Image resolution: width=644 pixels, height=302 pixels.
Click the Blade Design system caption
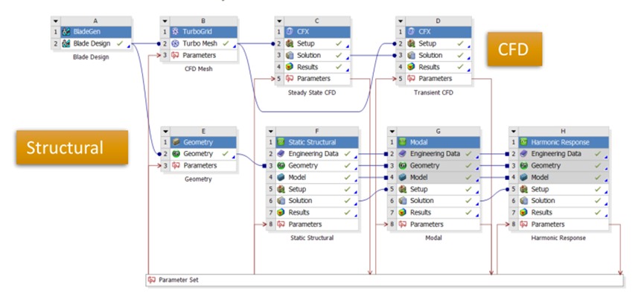pos(91,57)
